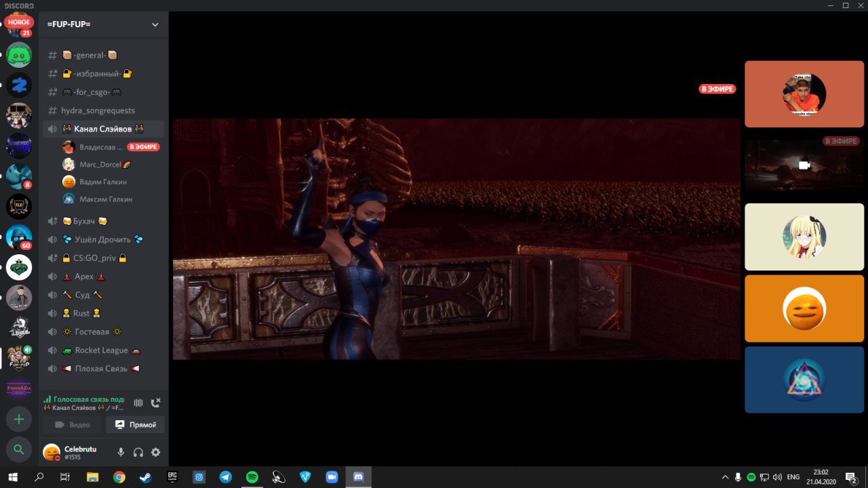Open Spotify from the taskbar

coord(252,477)
